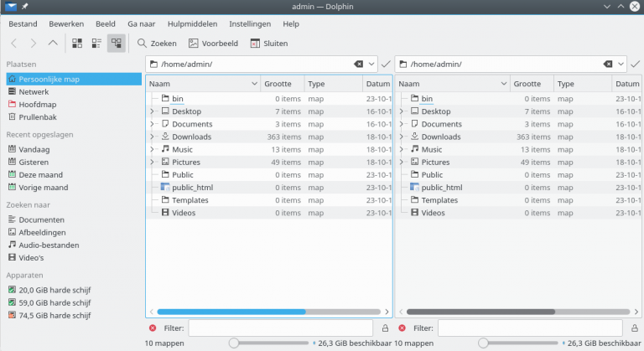Toggle the right filter bar lock
Viewport: 644px width, 351px height.
636,328
